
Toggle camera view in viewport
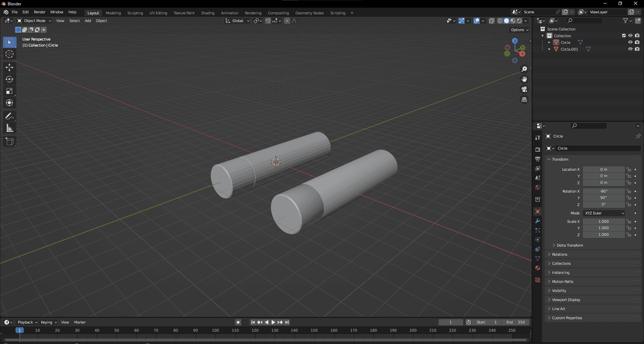point(524,89)
